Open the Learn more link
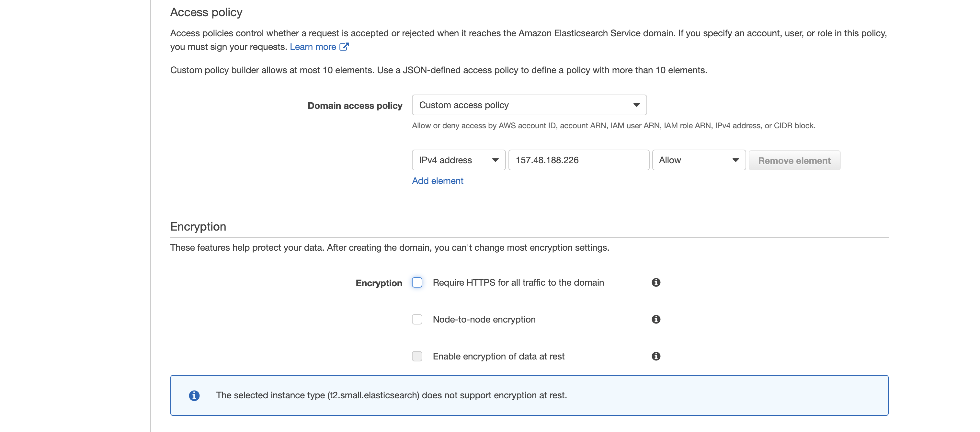980x432 pixels. pos(313,47)
